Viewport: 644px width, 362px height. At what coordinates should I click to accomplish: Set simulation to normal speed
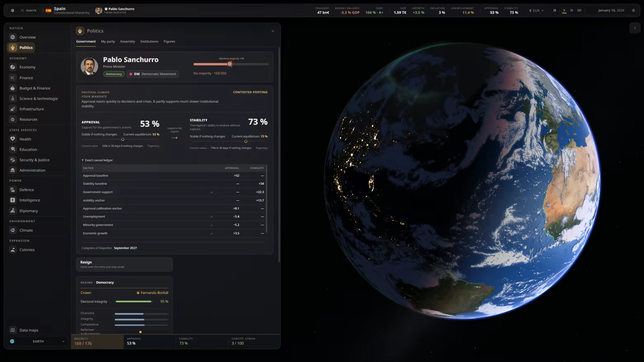point(564,10)
